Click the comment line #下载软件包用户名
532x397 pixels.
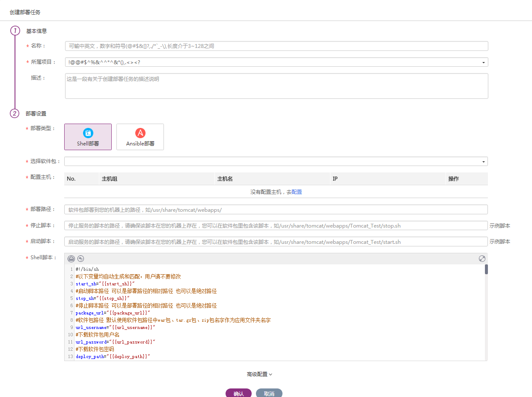[98, 335]
